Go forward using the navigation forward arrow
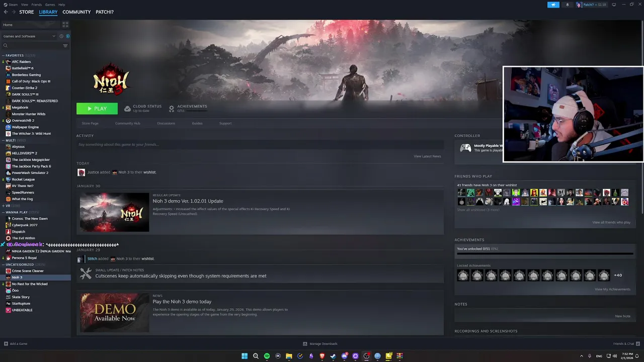The image size is (644, 362). [13, 12]
